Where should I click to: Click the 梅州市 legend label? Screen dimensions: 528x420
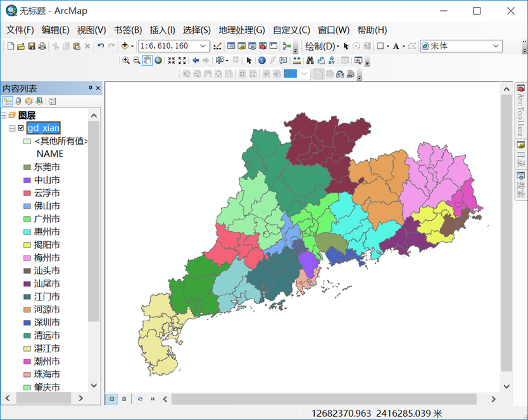pos(47,258)
